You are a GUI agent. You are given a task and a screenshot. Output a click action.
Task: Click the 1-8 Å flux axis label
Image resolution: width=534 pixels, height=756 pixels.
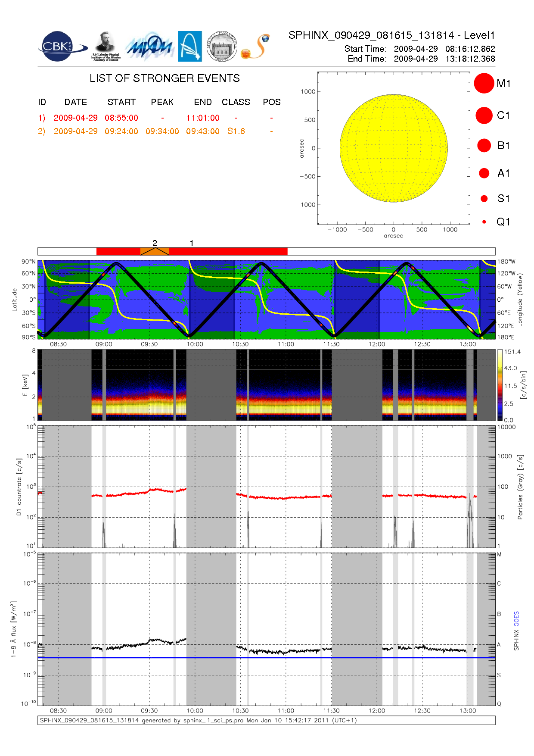coord(14,629)
